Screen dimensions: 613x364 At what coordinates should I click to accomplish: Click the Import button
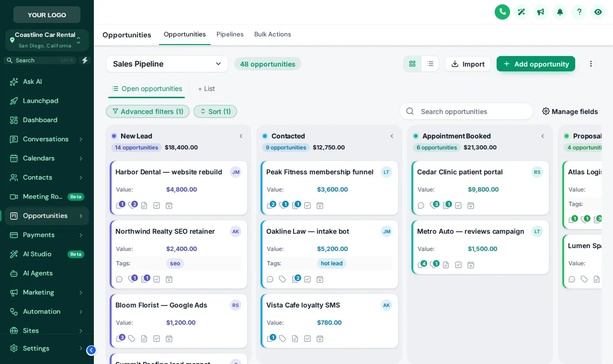(x=468, y=64)
